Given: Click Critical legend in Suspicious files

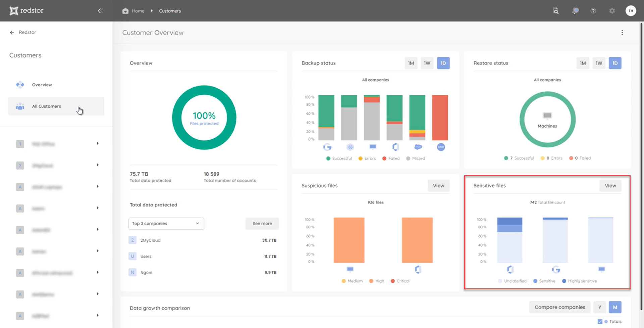Looking at the screenshot, I should tap(400, 281).
